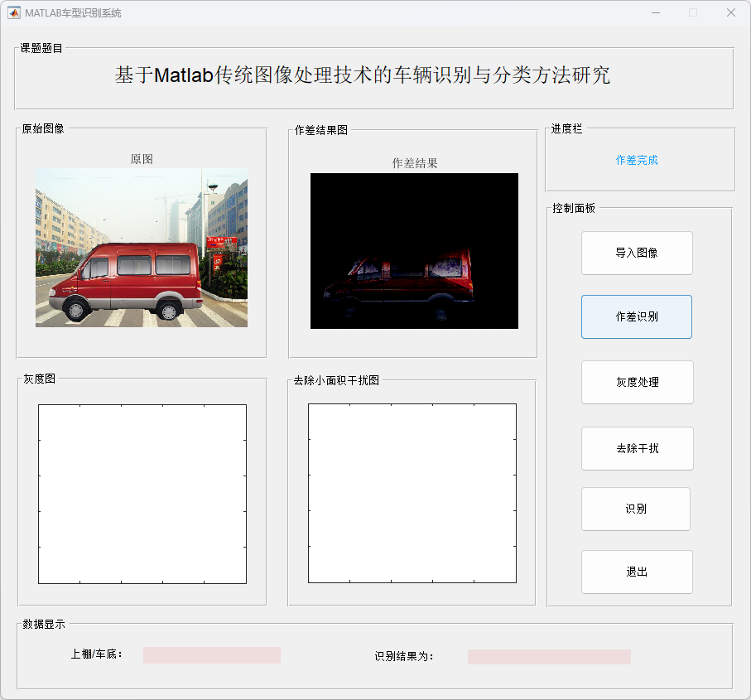Click the project title heading text

click(363, 75)
